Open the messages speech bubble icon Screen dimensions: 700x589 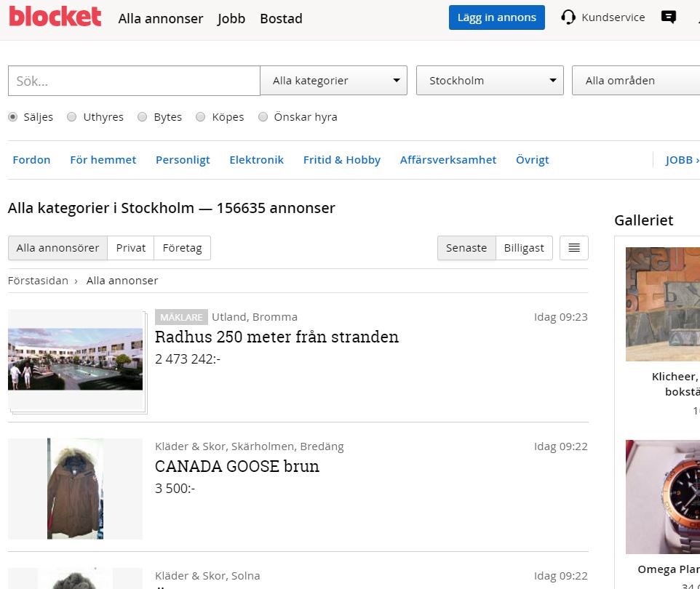coord(668,17)
